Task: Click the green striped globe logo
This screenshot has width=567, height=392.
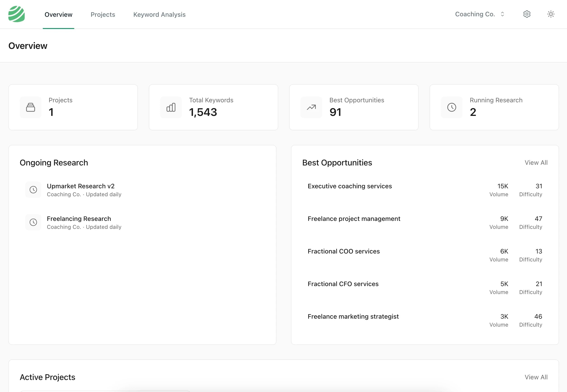Action: pyautogui.click(x=17, y=14)
